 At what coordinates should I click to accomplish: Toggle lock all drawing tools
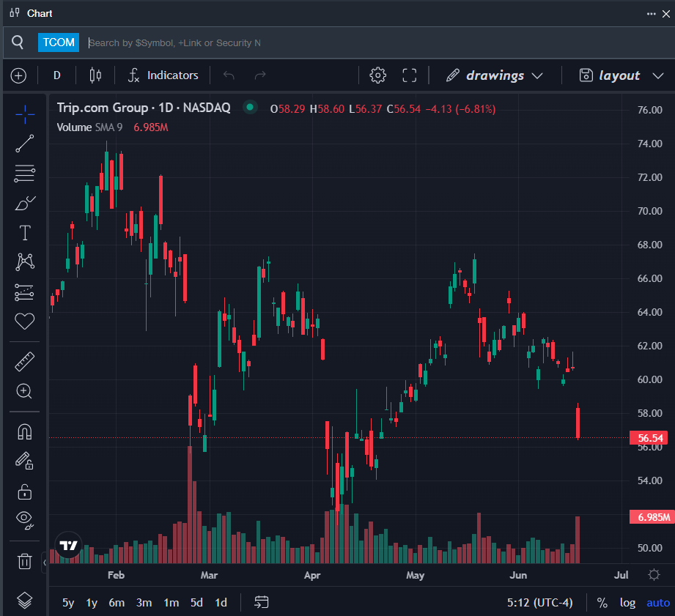click(x=24, y=491)
